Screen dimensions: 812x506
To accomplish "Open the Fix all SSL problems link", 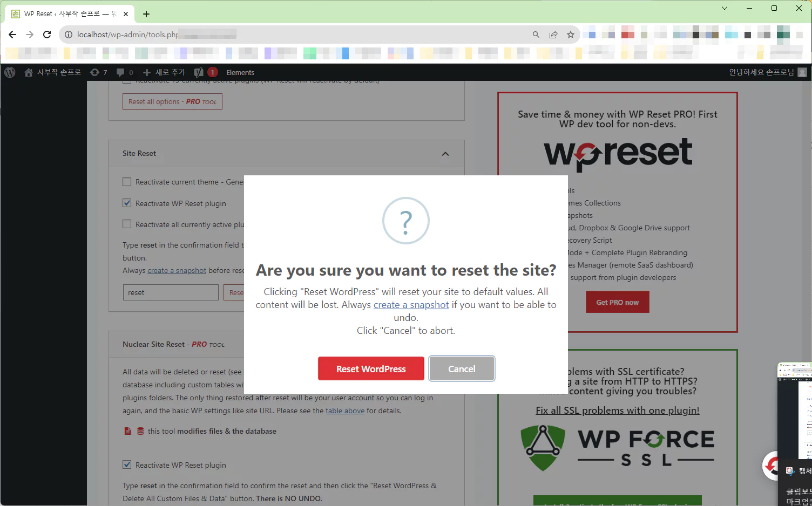I will click(618, 411).
